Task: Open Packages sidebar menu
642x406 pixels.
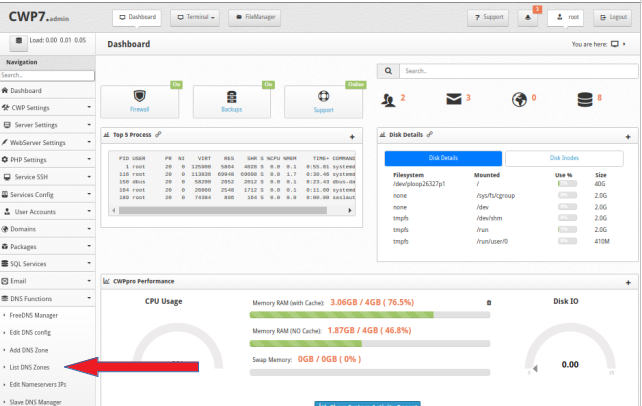Action: (47, 246)
